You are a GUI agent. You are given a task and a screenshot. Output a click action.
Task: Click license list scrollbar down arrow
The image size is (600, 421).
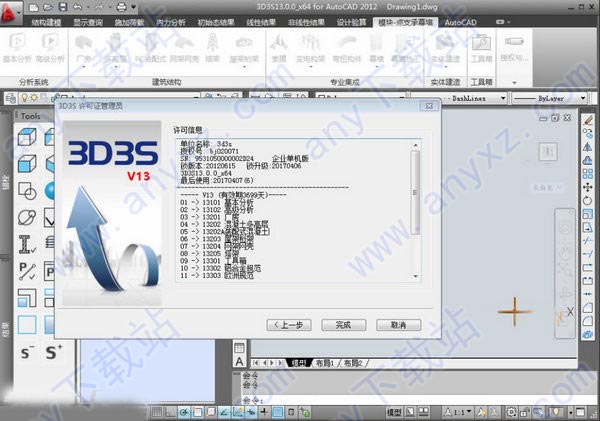[x=416, y=276]
